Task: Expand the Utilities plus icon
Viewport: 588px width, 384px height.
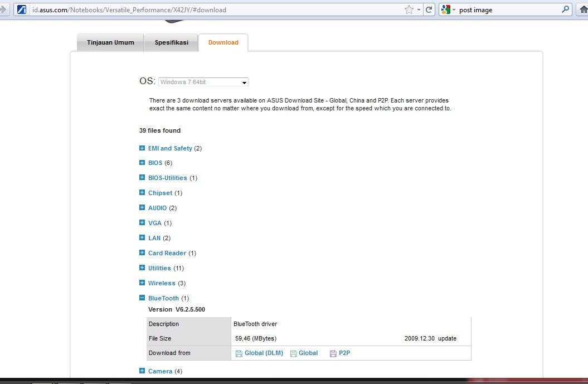Action: [x=142, y=268]
